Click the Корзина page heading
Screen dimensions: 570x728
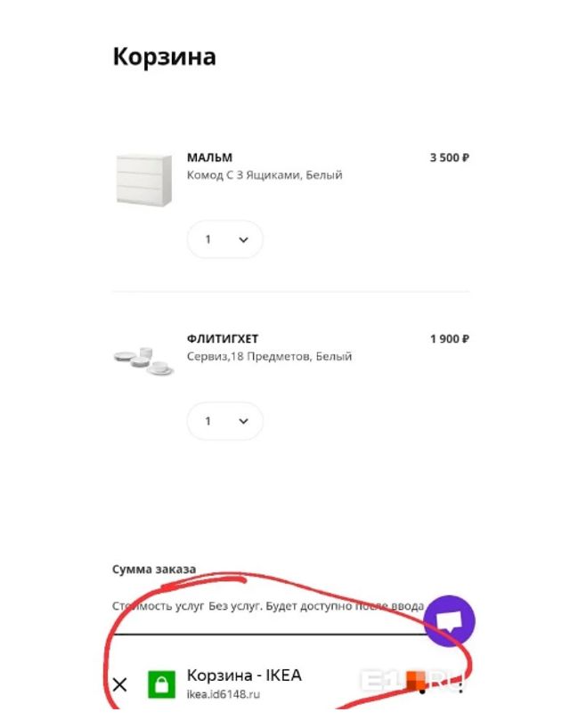pos(164,57)
